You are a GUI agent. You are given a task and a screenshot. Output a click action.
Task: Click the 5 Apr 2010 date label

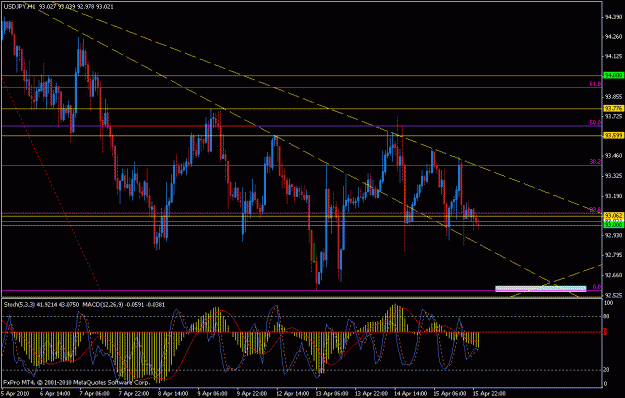coord(16,394)
